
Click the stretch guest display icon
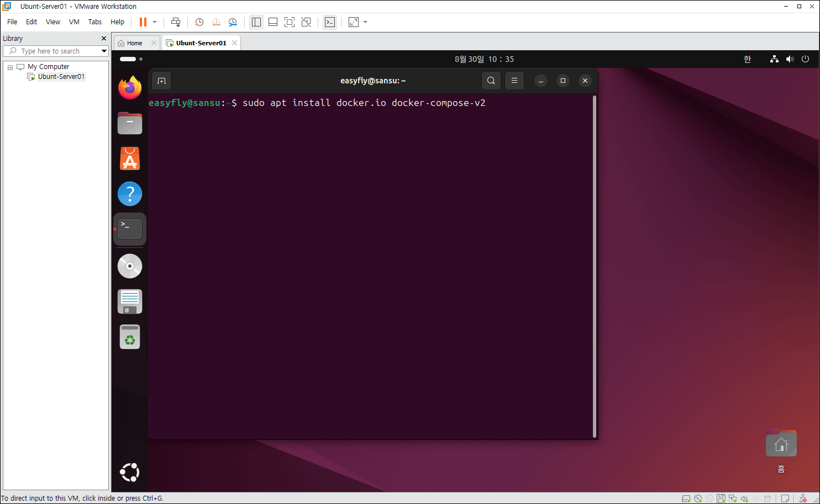[x=354, y=22]
